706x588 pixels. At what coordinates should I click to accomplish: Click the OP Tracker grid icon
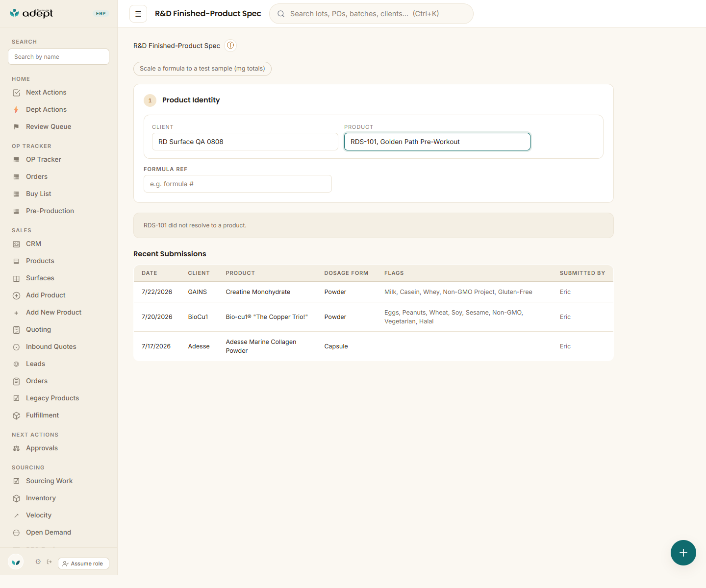(x=16, y=160)
